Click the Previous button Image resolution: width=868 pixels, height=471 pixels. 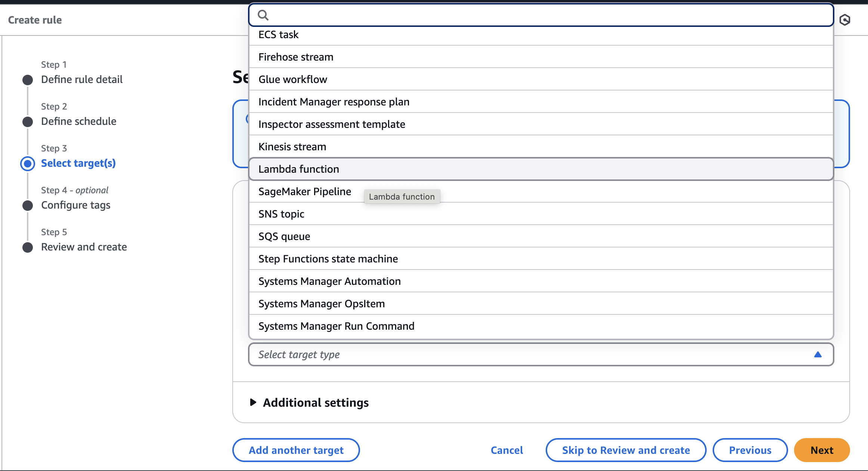pyautogui.click(x=750, y=450)
